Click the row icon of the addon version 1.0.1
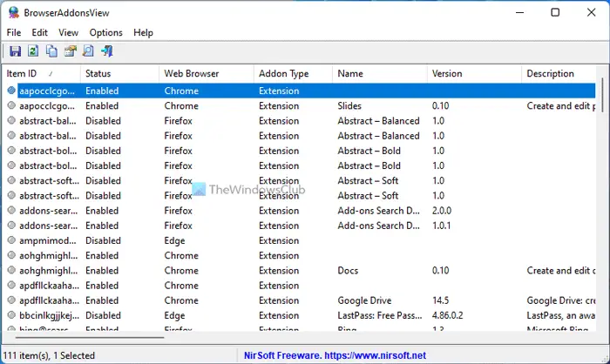The image size is (610, 364). click(11, 226)
